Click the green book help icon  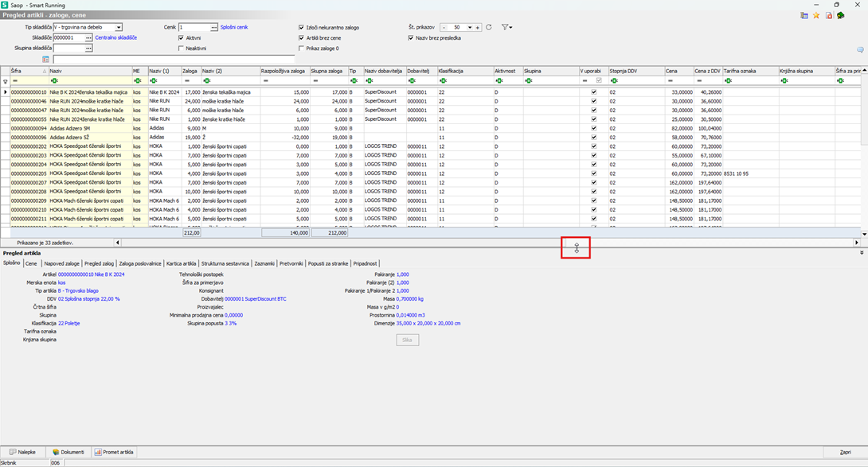point(841,15)
